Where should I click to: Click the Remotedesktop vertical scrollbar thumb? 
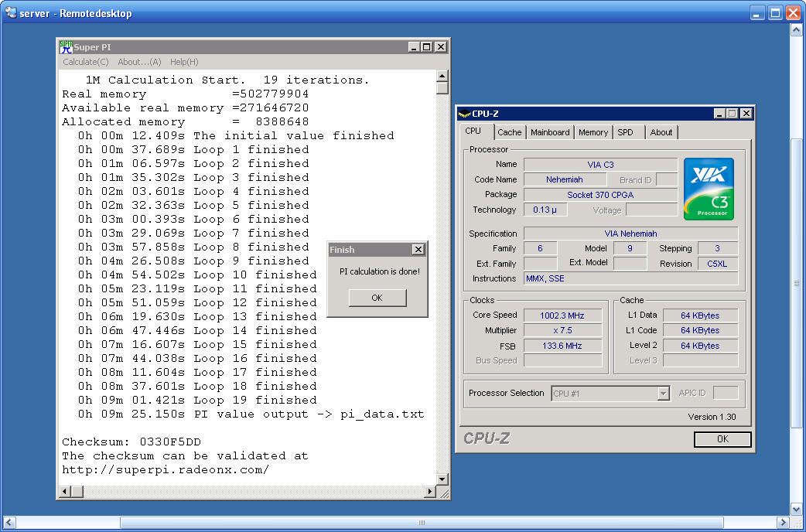coord(796,283)
